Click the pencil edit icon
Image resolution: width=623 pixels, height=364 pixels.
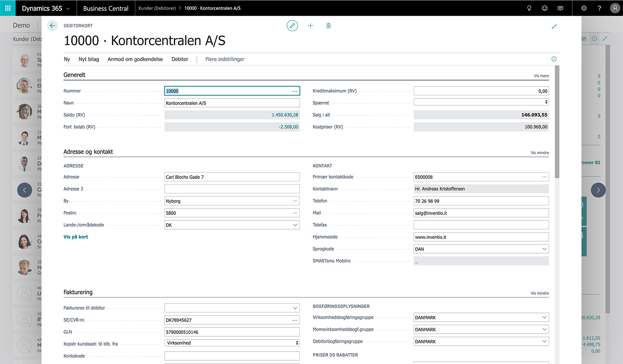tap(292, 26)
